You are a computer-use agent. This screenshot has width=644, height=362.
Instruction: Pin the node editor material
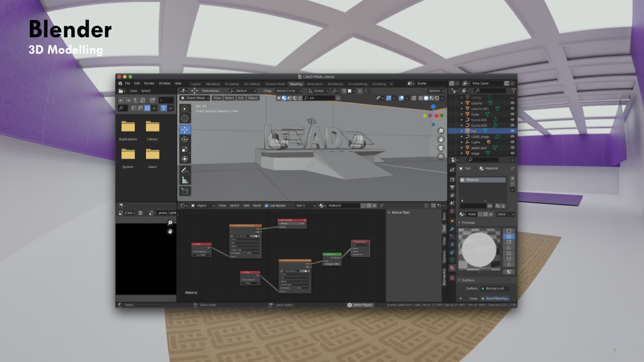click(381, 206)
